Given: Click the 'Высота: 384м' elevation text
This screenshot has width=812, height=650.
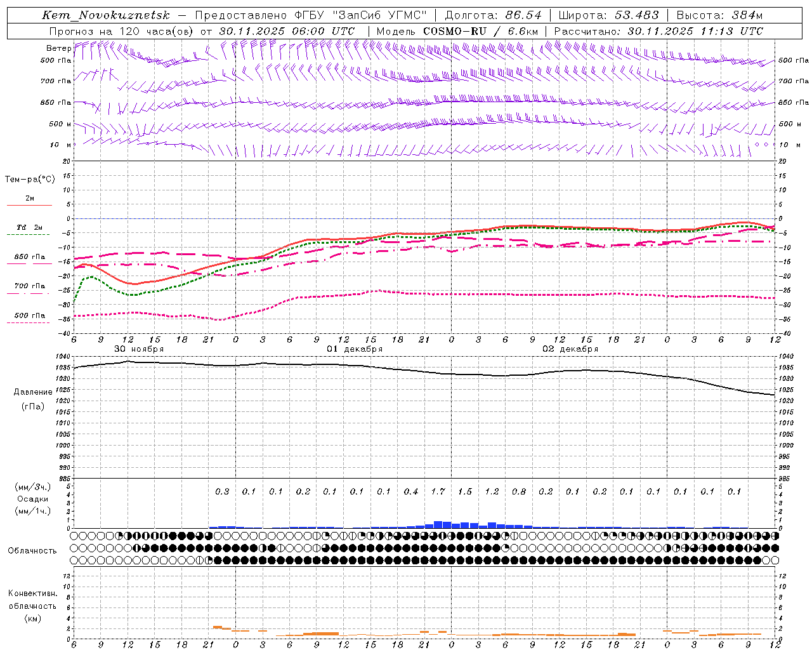Looking at the screenshot, I should tap(719, 15).
